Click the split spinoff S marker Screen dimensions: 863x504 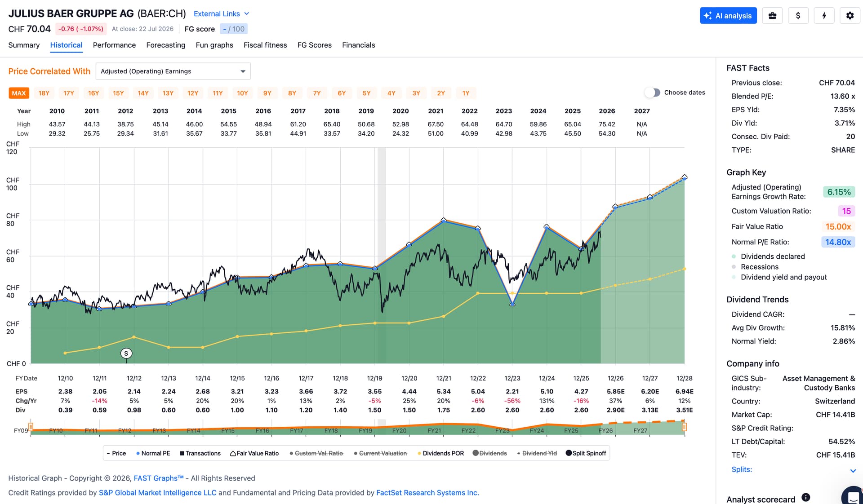point(126,354)
